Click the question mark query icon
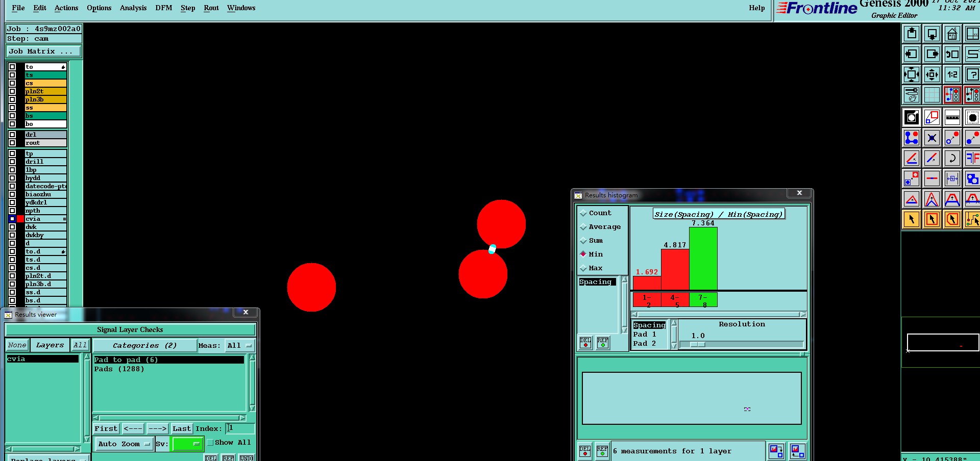 point(972,74)
